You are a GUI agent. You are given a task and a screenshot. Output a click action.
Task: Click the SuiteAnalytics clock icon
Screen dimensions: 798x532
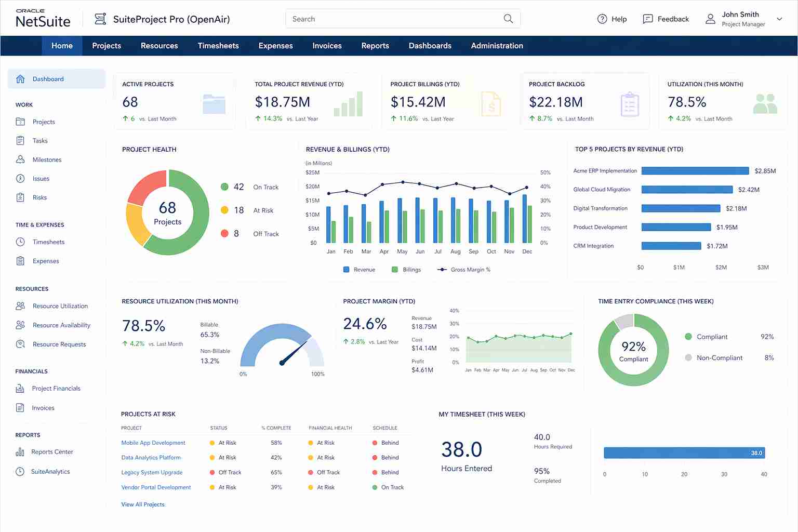pyautogui.click(x=20, y=471)
